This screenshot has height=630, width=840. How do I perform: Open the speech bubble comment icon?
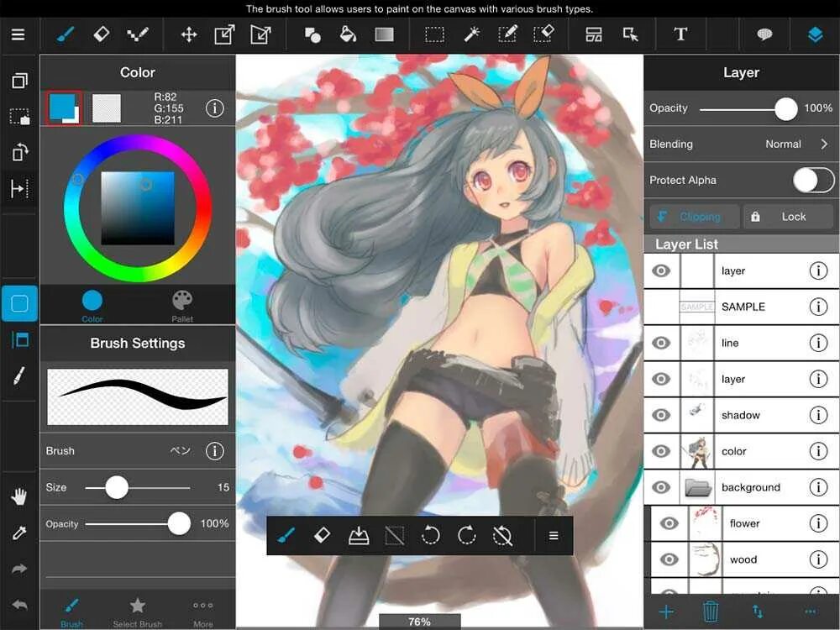coord(764,34)
